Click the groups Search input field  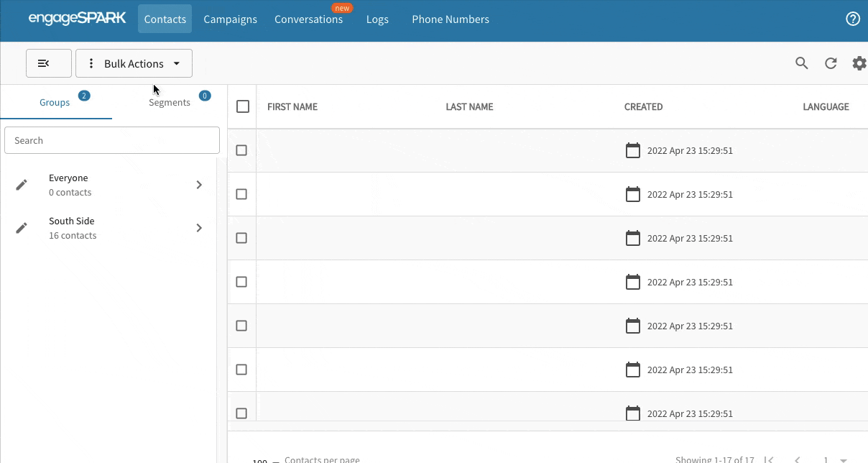point(112,140)
